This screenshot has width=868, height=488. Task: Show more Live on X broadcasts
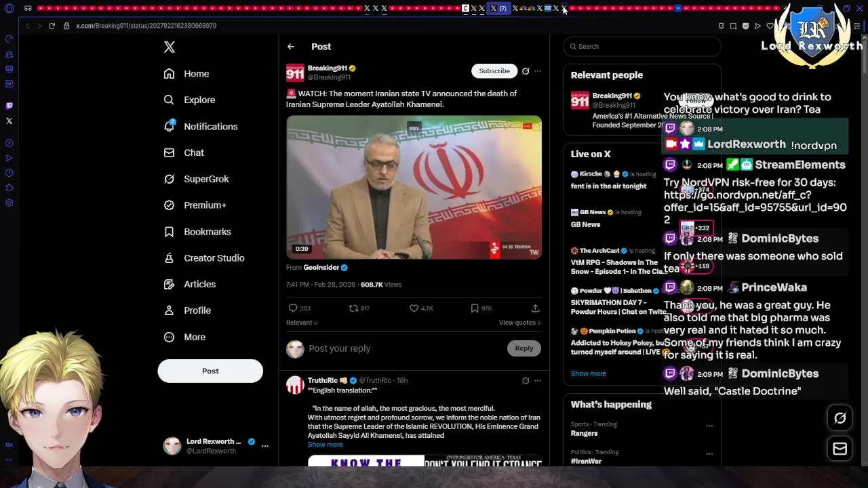click(x=588, y=373)
